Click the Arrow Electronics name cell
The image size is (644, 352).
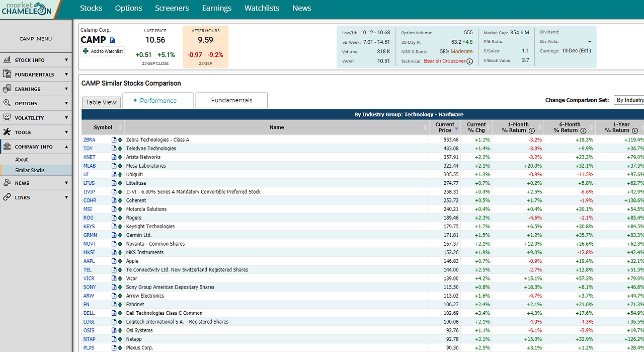click(145, 296)
